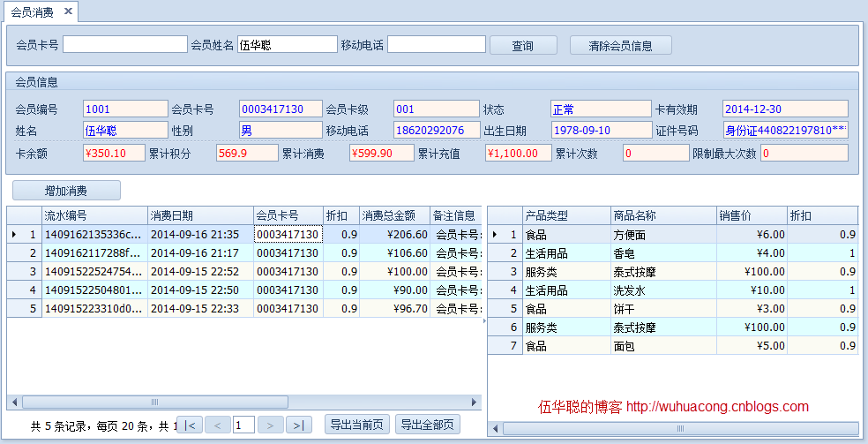
Task: Go to first page of records
Action: tap(190, 425)
